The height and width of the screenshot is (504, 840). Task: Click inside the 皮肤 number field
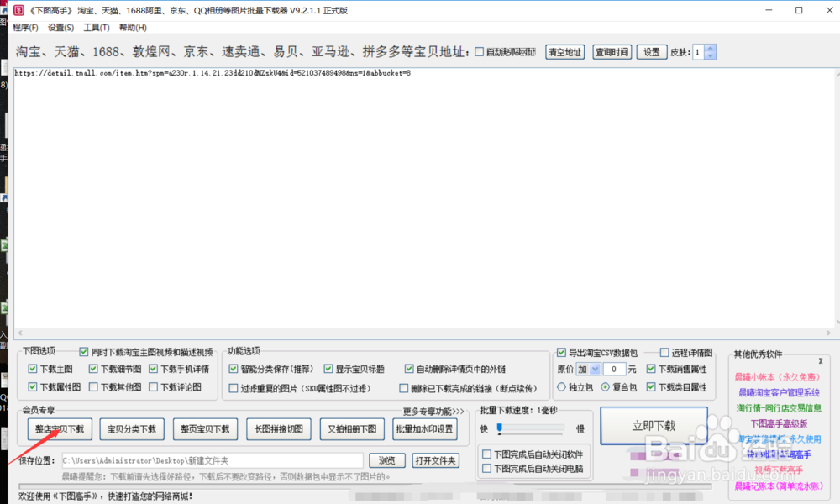coord(699,52)
